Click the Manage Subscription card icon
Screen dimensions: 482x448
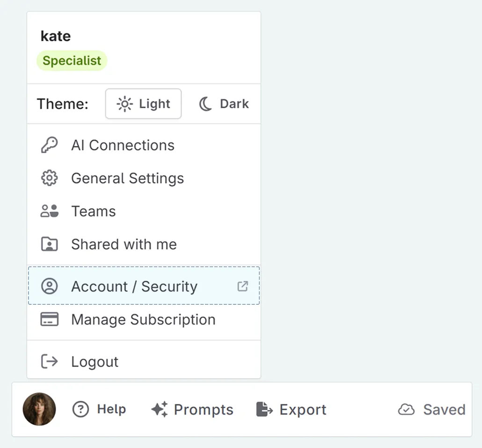tap(49, 319)
